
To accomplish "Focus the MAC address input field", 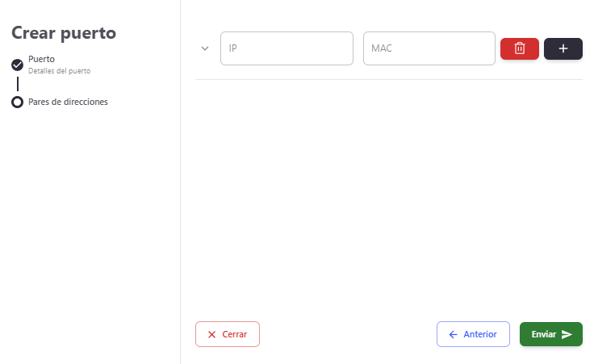I will click(429, 48).
